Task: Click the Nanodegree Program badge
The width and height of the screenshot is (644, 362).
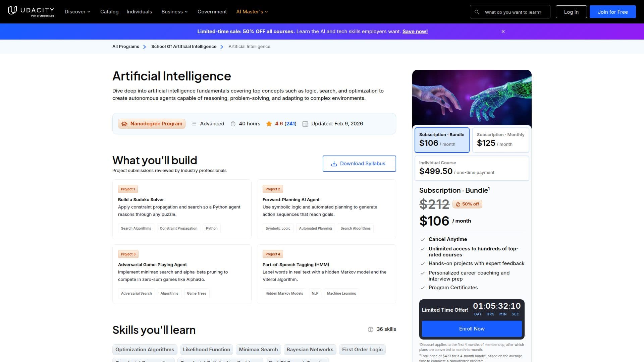Action: coord(152,124)
